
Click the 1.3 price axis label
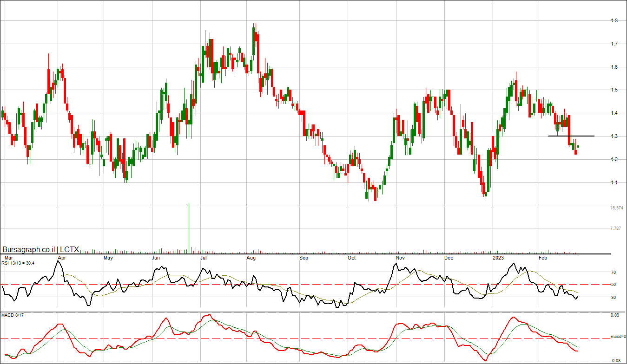click(614, 136)
